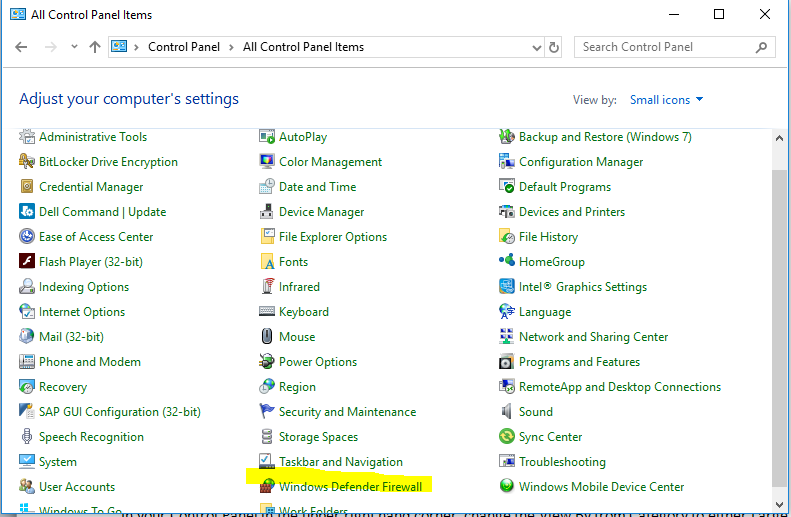Viewport: 791px width, 517px height.
Task: Open the Credential Manager icon
Action: click(27, 187)
